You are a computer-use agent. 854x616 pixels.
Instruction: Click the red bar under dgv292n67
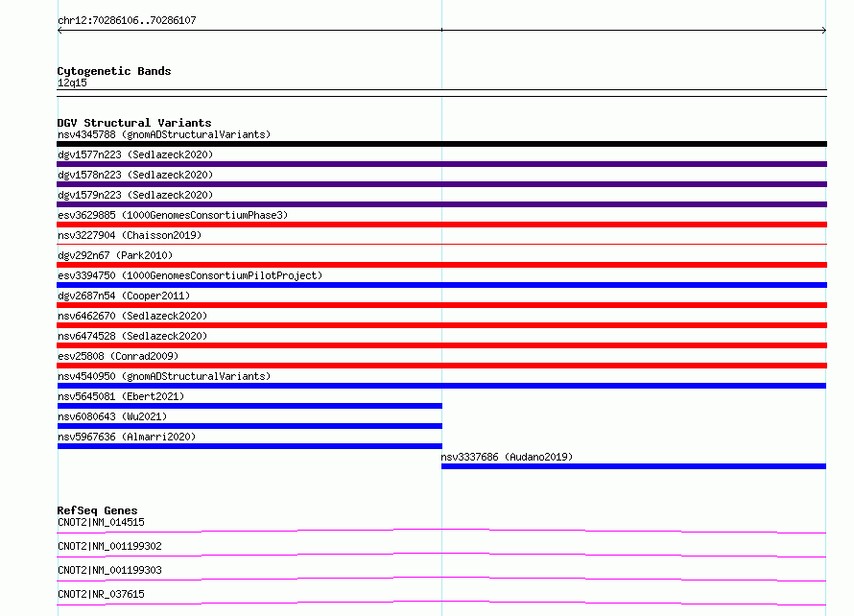pos(441,265)
